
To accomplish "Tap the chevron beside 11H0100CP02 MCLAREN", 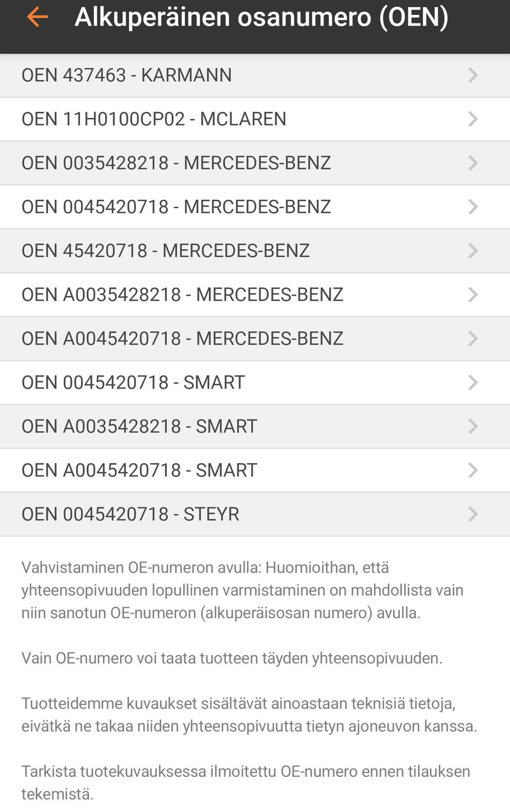I will 473,119.
